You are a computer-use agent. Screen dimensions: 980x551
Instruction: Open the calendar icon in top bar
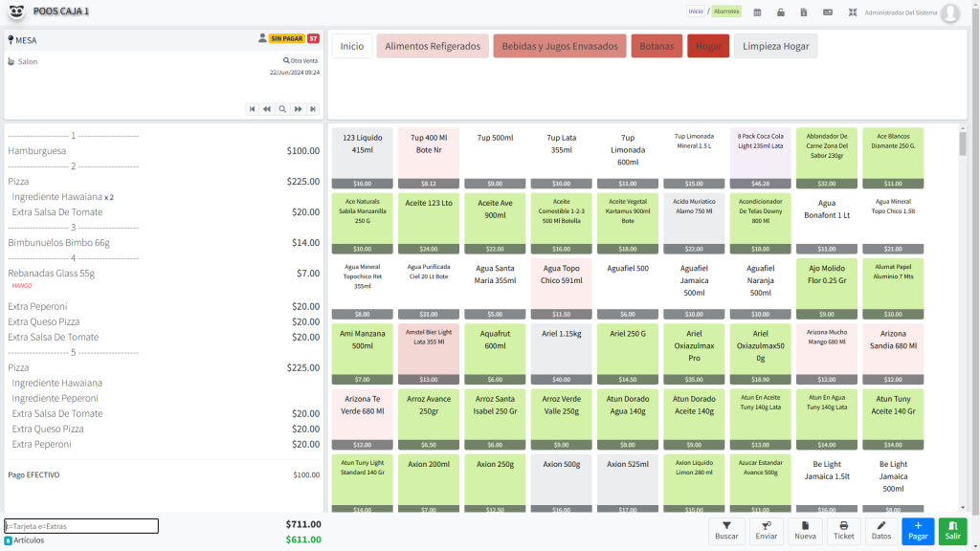[757, 12]
